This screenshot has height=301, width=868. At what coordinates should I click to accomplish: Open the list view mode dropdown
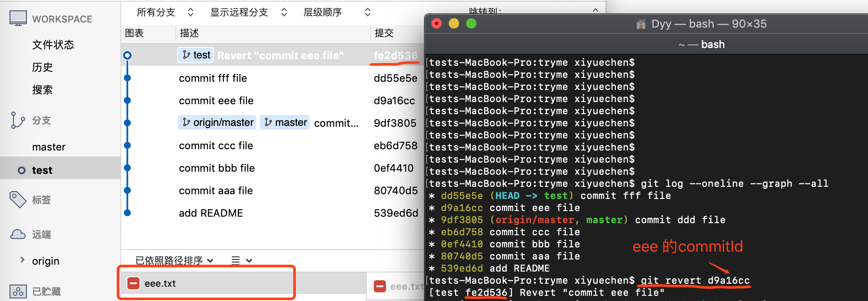242,260
